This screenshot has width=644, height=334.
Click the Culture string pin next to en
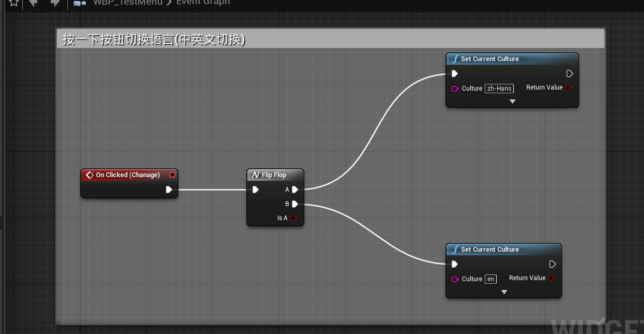(455, 279)
